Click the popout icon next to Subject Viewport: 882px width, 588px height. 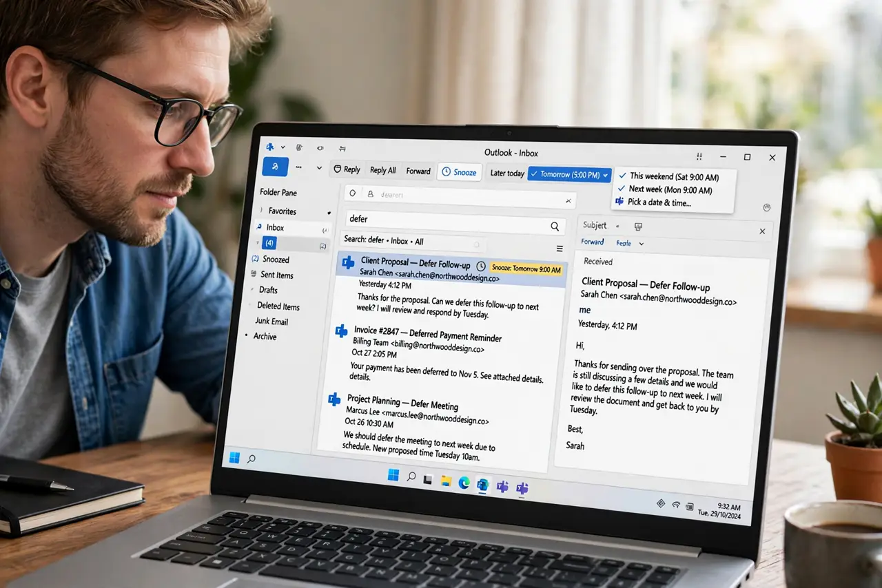(x=638, y=226)
